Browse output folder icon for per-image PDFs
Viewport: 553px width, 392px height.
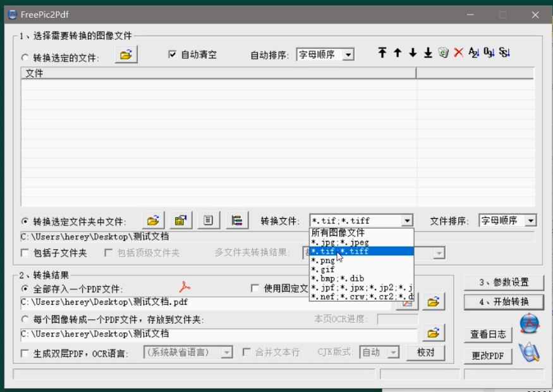click(x=434, y=333)
